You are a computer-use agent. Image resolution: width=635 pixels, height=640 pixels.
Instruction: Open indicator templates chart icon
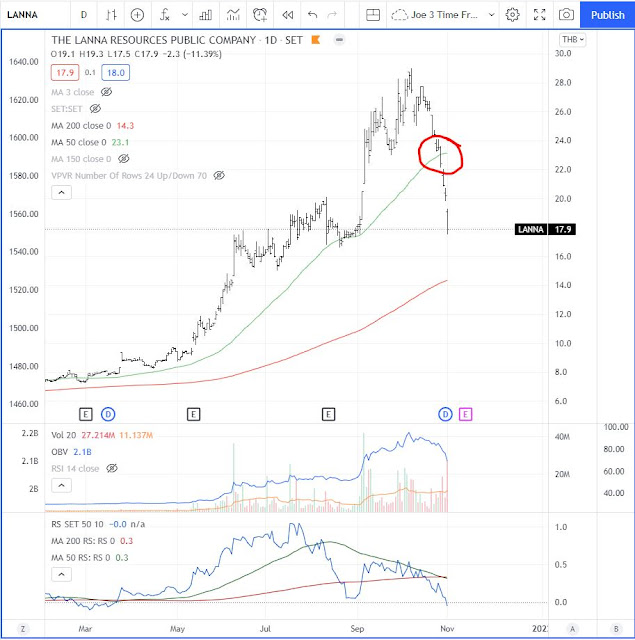[x=233, y=15]
